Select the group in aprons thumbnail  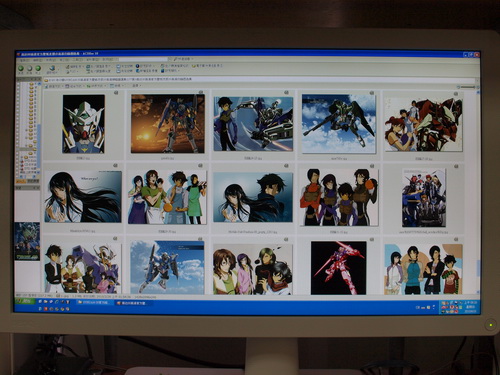click(167, 197)
